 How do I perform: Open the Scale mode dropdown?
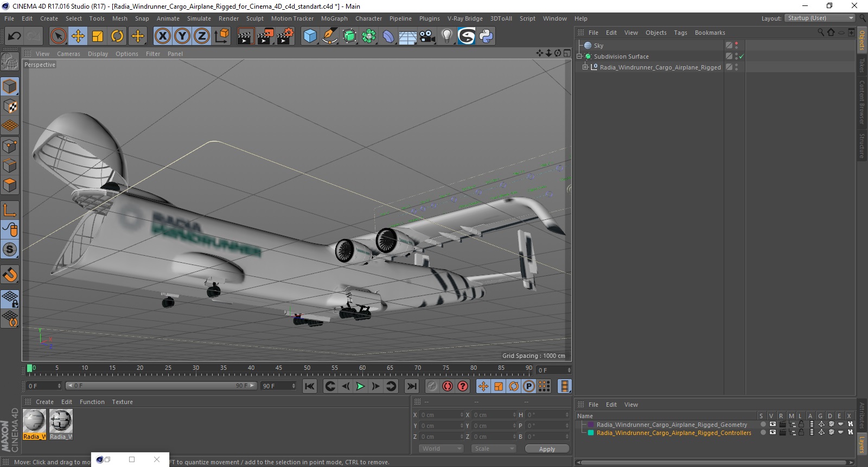pyautogui.click(x=494, y=449)
